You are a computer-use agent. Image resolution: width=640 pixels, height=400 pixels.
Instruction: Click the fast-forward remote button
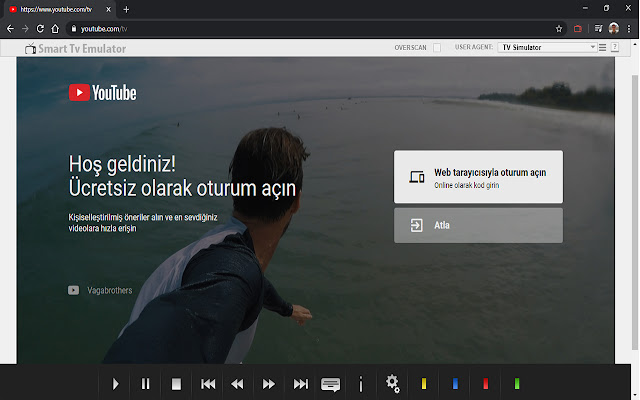click(x=269, y=384)
